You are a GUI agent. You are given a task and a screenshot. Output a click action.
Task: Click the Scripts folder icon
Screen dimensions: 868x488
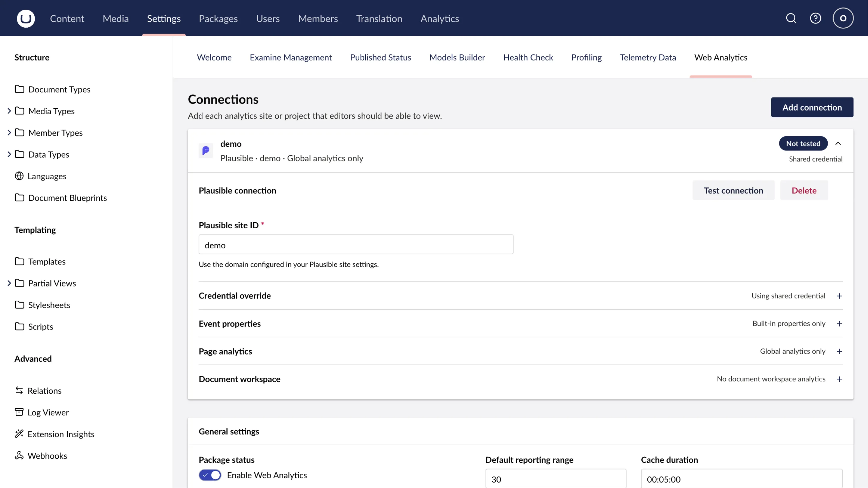click(x=20, y=326)
